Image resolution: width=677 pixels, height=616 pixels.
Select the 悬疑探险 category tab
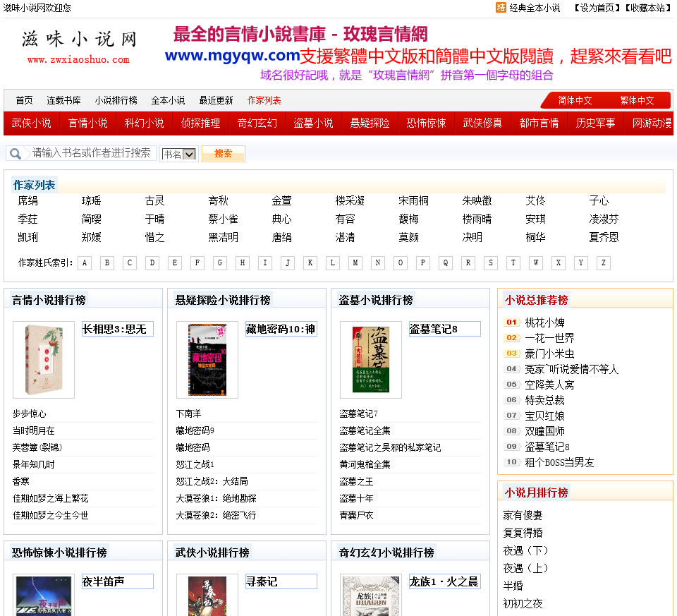[370, 123]
